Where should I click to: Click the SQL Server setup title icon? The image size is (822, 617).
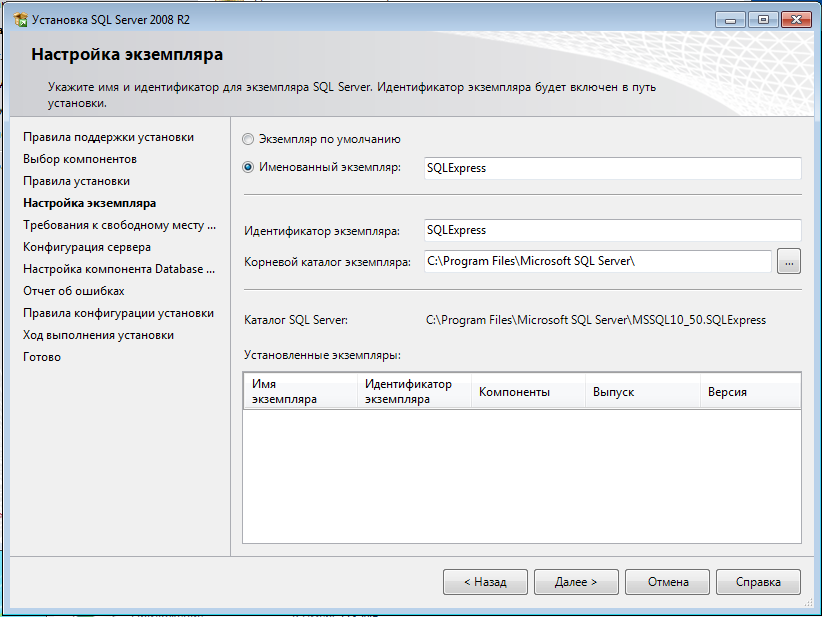(20, 19)
